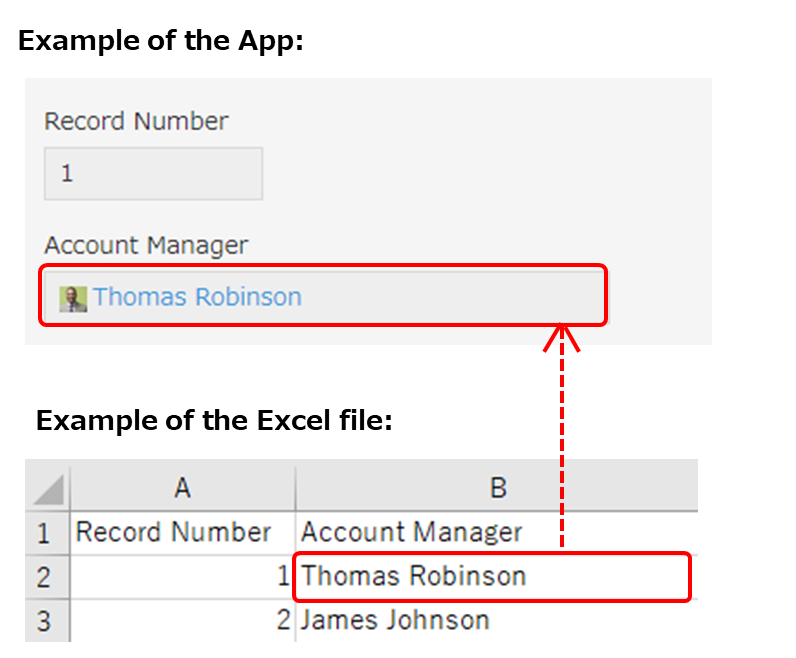The height and width of the screenshot is (658, 796).
Task: Select cell A2 with value 1
Action: click(x=182, y=577)
